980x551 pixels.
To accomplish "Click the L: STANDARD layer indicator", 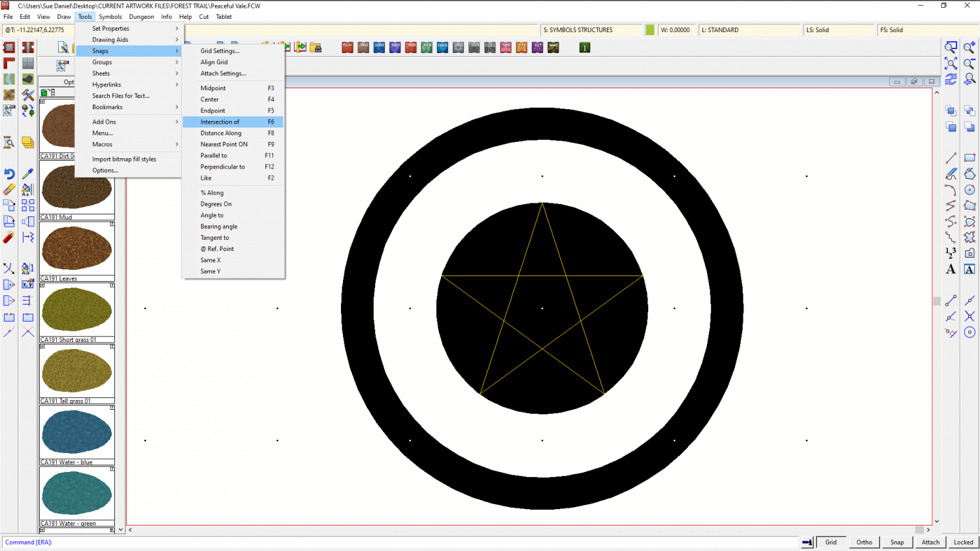I will point(749,30).
